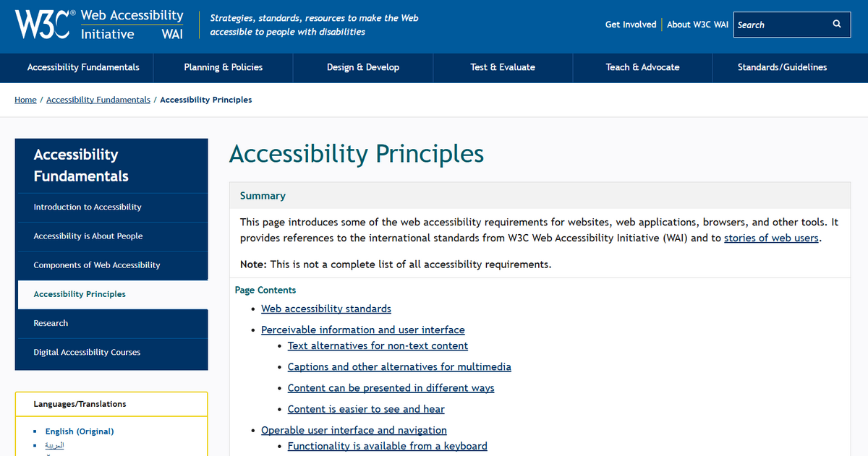The width and height of the screenshot is (868, 456).
Task: Go to Test & Evaluate section
Action: (503, 67)
